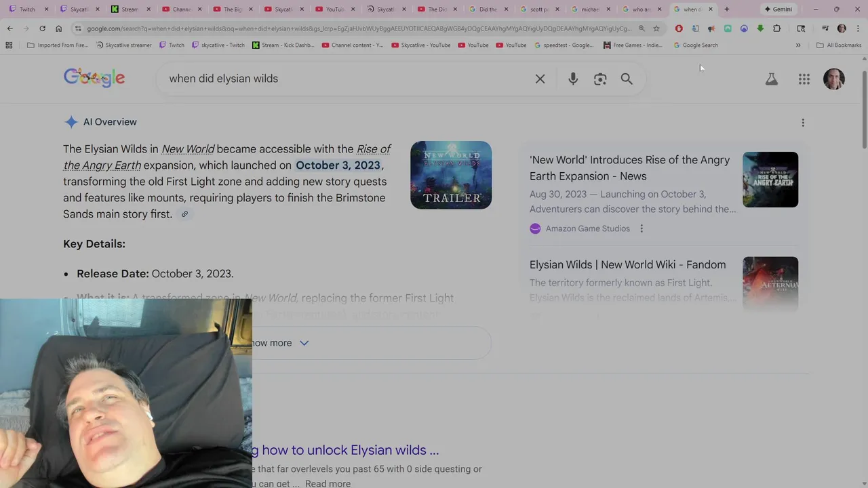
Task: Open the tab search icon in toolbar
Action: pyautogui.click(x=801, y=28)
